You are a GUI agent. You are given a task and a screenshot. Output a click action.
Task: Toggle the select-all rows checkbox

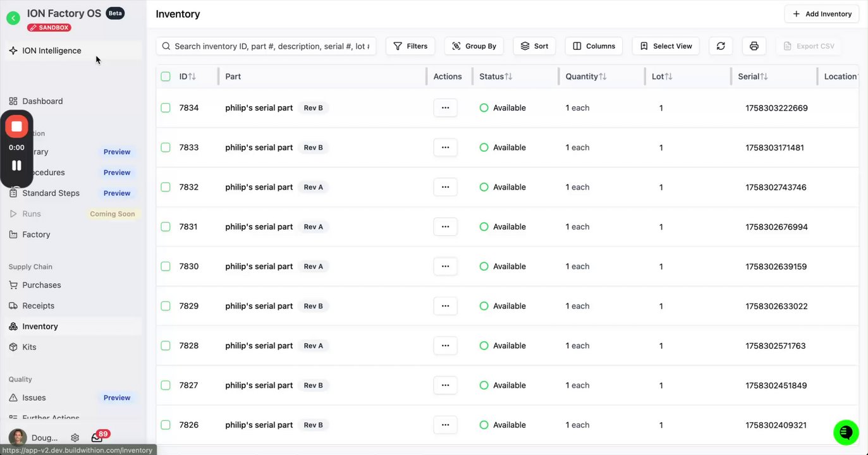(166, 76)
